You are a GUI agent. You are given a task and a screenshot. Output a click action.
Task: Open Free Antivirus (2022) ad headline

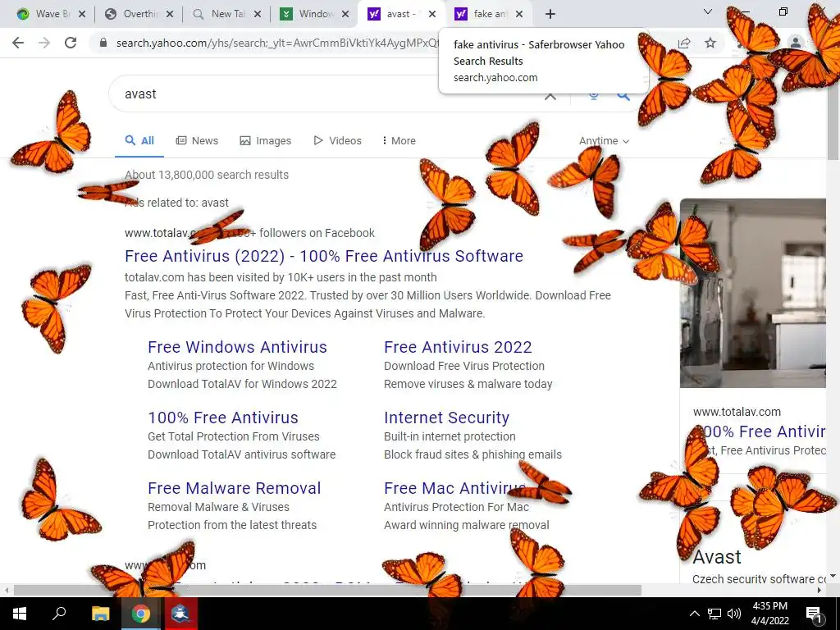point(323,256)
